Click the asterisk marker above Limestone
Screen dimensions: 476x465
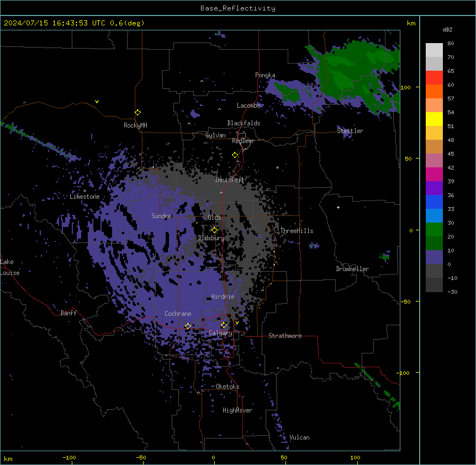click(84, 191)
